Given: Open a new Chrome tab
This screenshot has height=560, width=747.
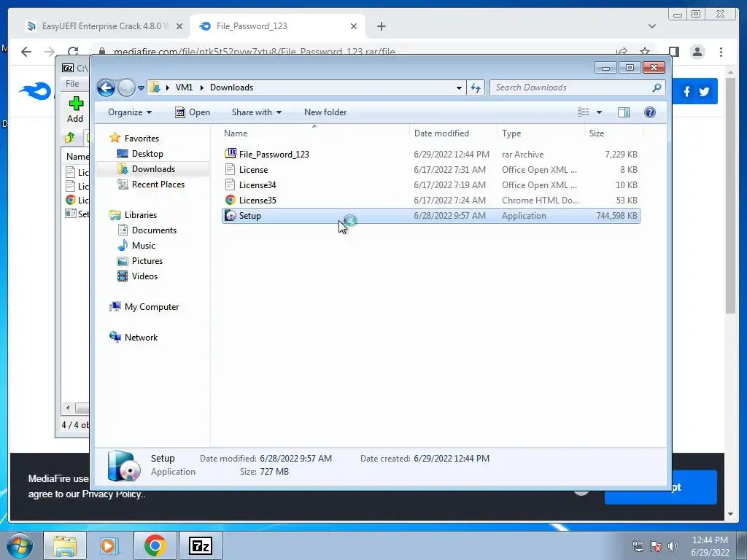Looking at the screenshot, I should coord(381,26).
